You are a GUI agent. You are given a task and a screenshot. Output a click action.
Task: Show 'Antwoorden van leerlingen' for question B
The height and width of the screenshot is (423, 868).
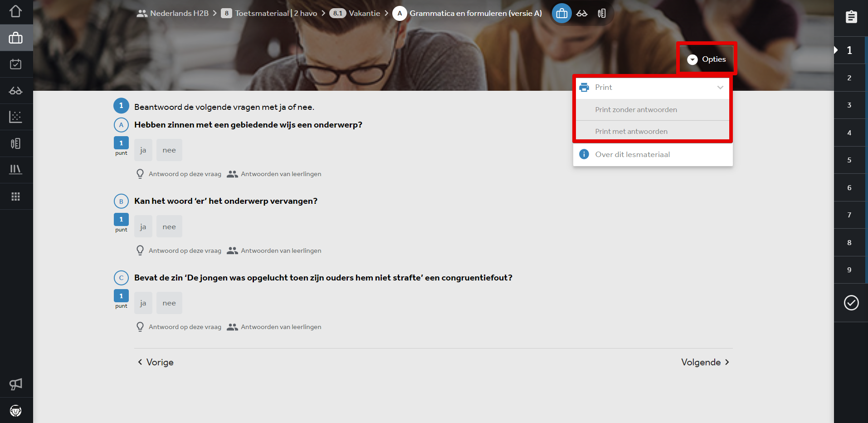click(281, 251)
